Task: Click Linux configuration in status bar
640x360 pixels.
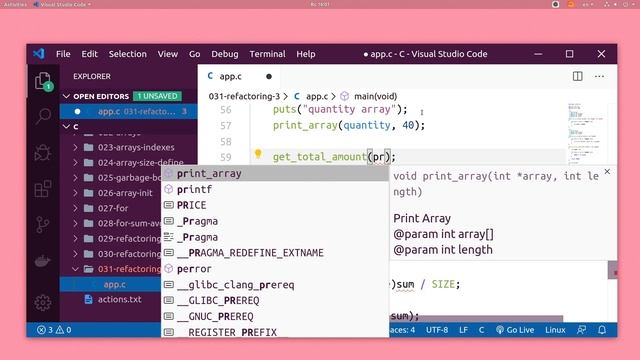Action: coord(555,330)
